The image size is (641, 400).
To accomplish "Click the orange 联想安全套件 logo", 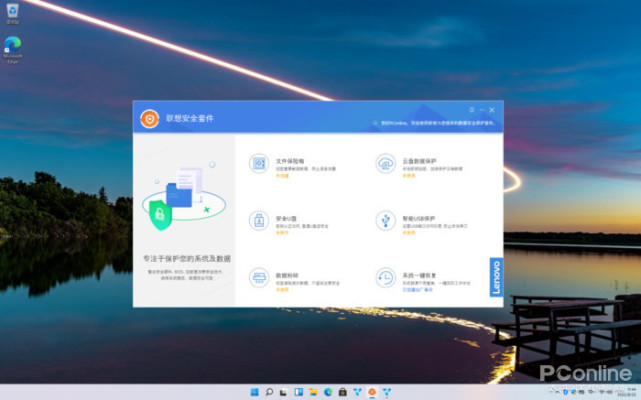I will [x=150, y=119].
